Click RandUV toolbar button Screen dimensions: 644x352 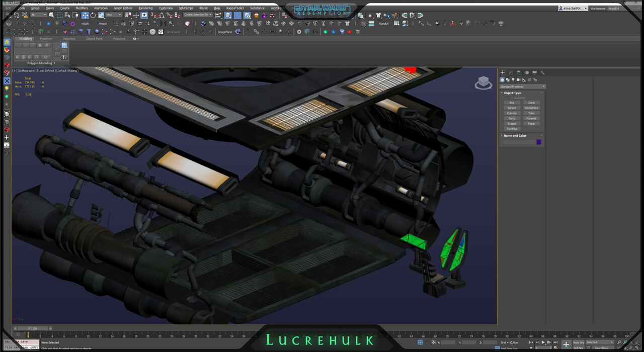click(384, 24)
